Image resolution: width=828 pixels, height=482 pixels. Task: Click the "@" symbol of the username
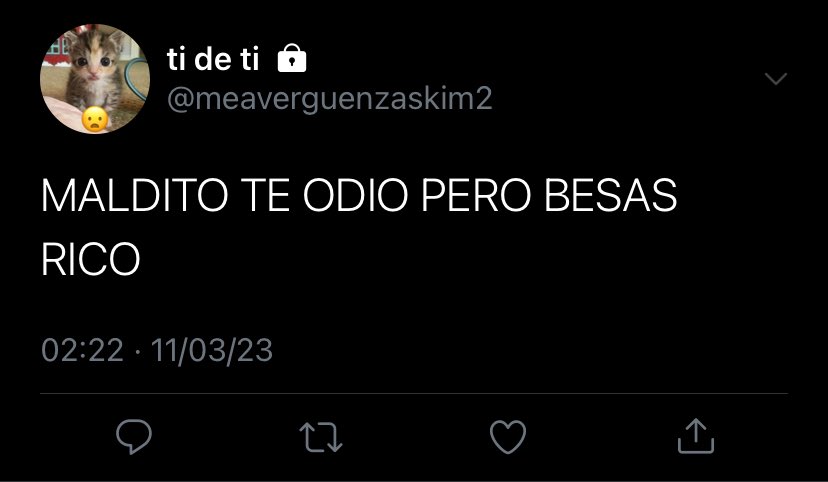pyautogui.click(x=180, y=99)
